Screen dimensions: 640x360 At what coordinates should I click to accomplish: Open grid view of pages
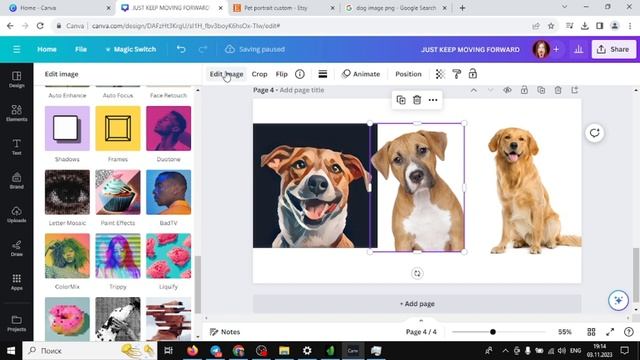pos(591,332)
